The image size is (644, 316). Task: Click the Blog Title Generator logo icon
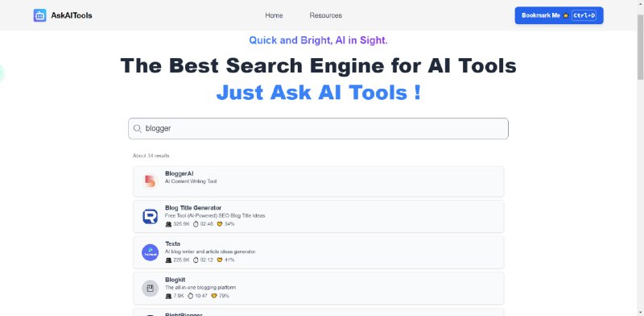150,216
